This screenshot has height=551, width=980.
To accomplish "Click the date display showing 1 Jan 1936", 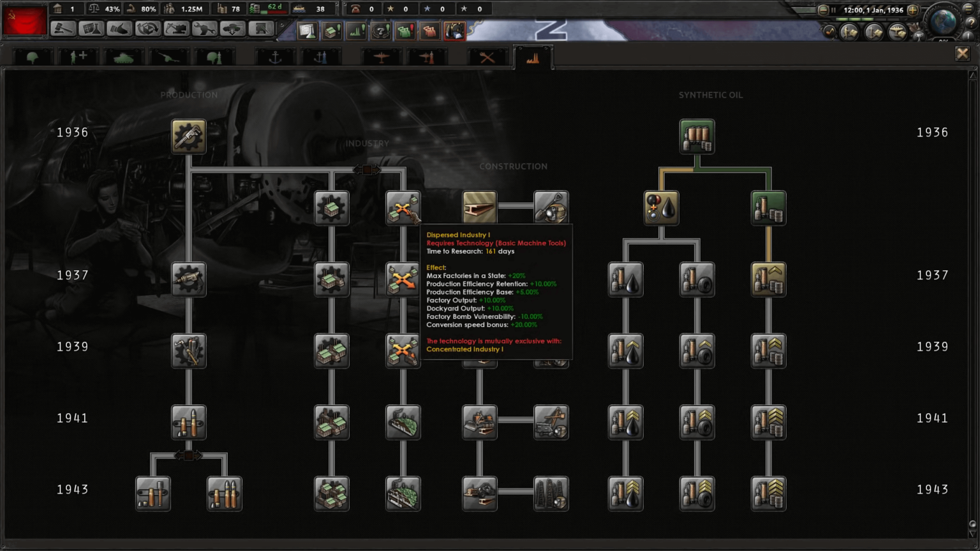I will coord(875,10).
